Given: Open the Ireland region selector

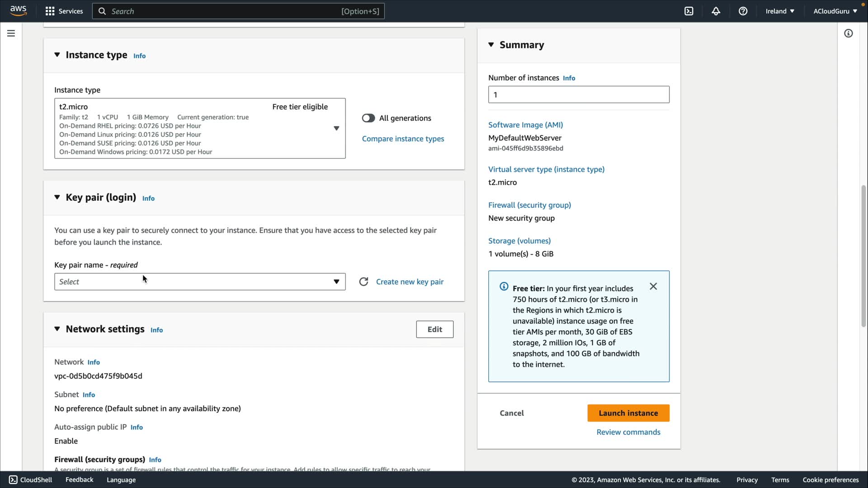Looking at the screenshot, I should (779, 11).
